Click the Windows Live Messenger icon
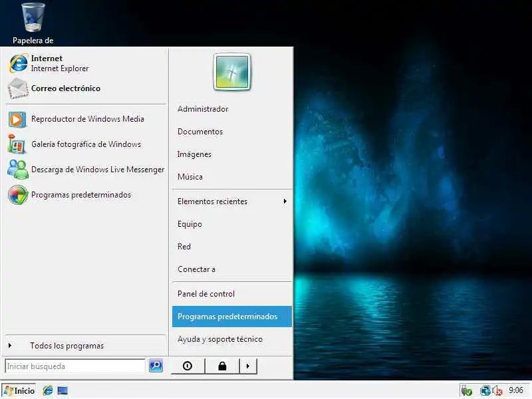Screen dimensions: 532x399 18,170
